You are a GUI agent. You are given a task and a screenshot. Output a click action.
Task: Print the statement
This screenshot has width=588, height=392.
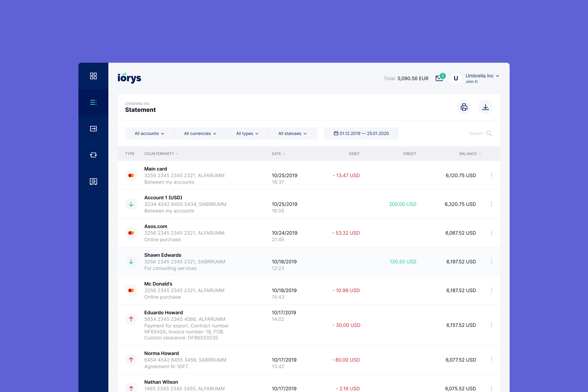[x=464, y=107]
